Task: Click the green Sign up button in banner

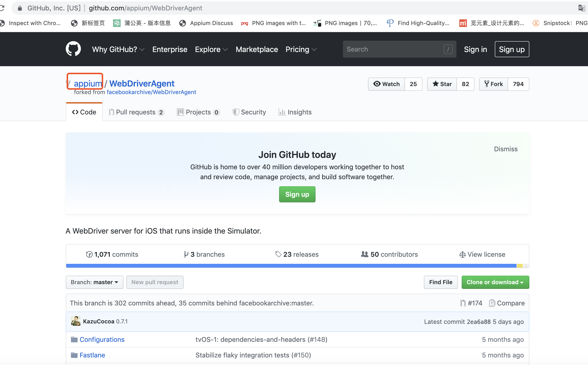Action: tap(297, 194)
